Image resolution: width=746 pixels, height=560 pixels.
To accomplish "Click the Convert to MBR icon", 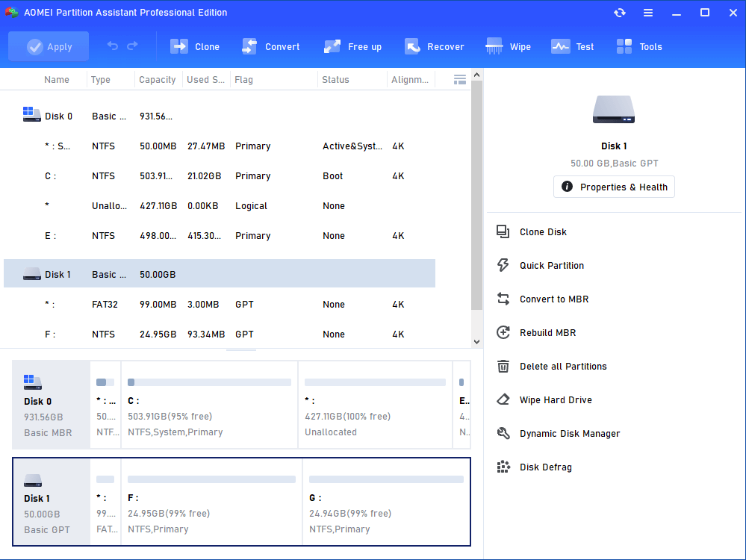I will coord(503,299).
